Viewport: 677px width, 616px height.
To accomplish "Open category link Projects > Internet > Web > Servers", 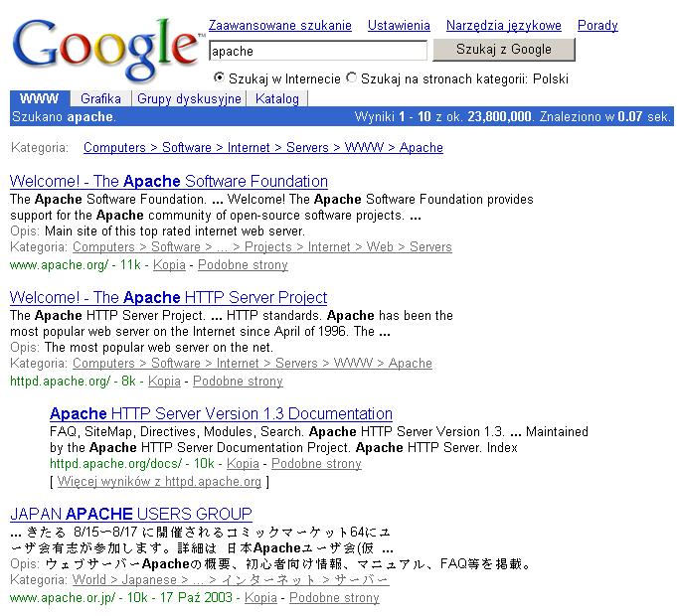I will 262,246.
